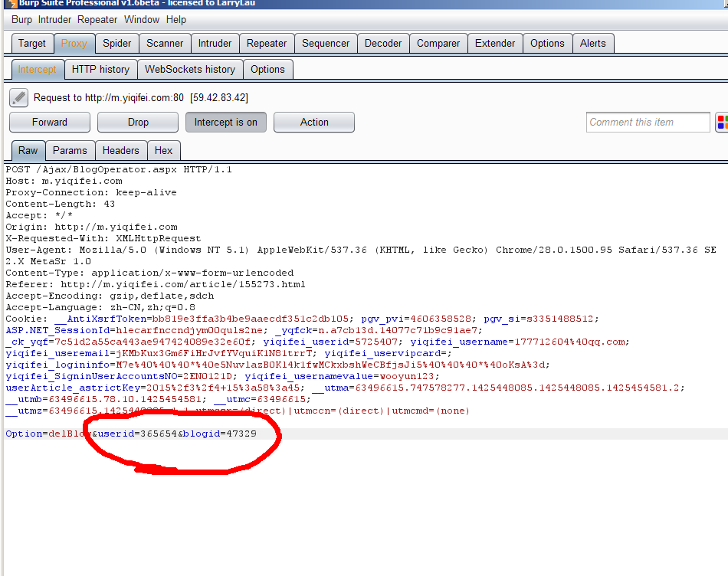The height and width of the screenshot is (576, 728).
Task: Drop the intercepted request
Action: coord(138,122)
